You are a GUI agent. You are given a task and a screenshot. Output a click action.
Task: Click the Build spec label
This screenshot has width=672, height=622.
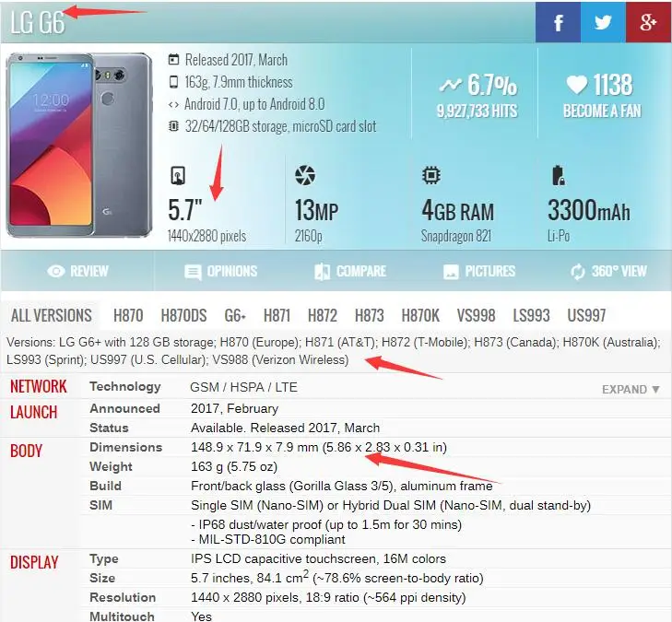click(105, 486)
